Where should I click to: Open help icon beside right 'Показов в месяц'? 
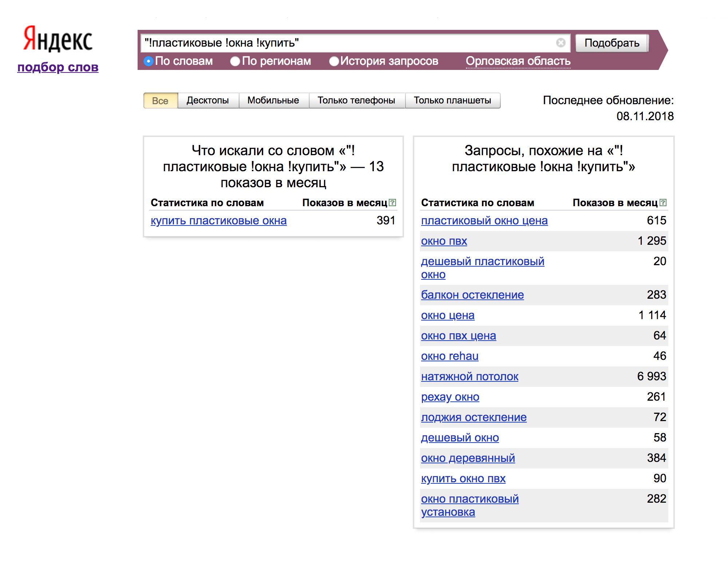663,203
